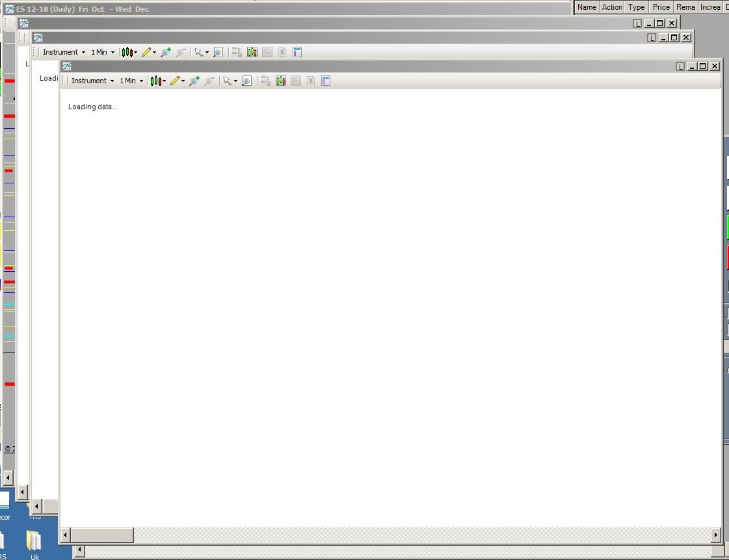Click magnifier data box icon in middle chart
The height and width of the screenshot is (560, 729).
click(218, 52)
